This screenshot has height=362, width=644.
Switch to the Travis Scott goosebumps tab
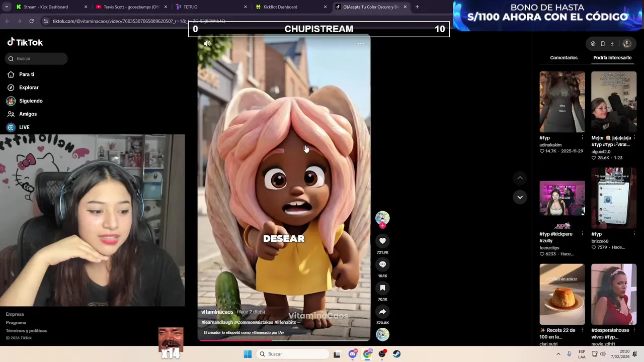[x=131, y=7]
